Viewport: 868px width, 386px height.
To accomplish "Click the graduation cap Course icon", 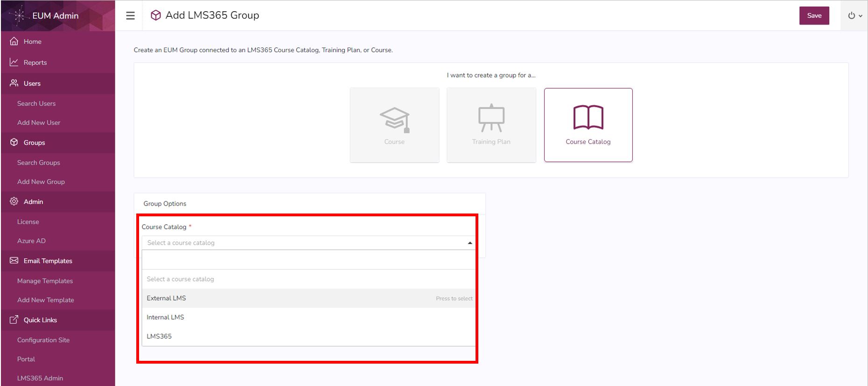I will point(395,120).
